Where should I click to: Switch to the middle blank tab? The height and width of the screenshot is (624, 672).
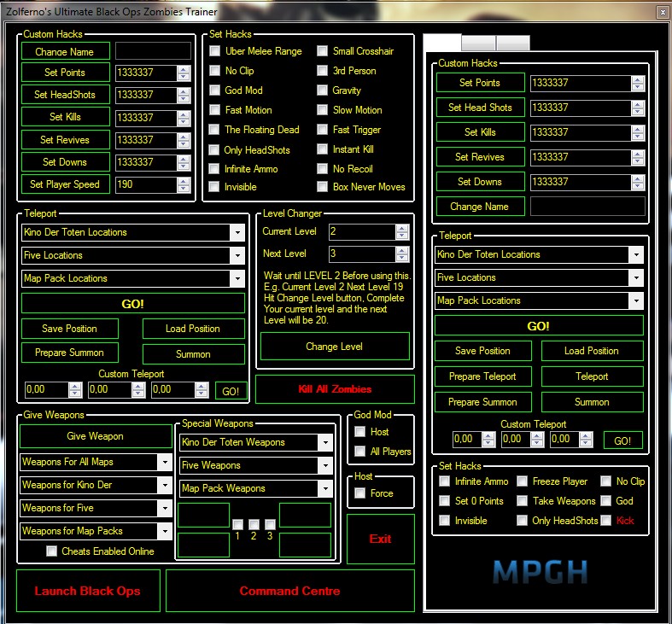[x=478, y=43]
